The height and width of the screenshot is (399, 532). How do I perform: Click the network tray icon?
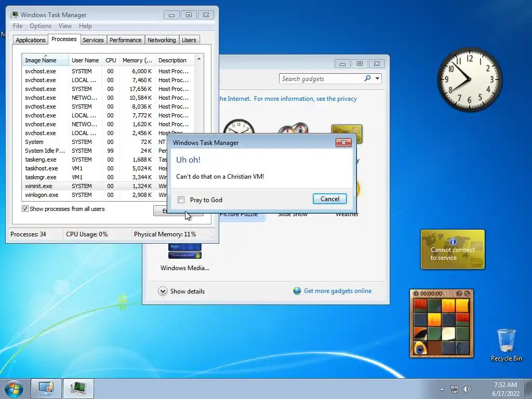tap(454, 389)
